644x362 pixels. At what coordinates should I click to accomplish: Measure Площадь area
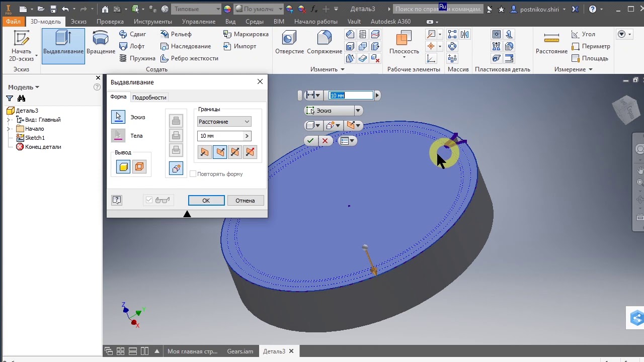[x=590, y=58]
